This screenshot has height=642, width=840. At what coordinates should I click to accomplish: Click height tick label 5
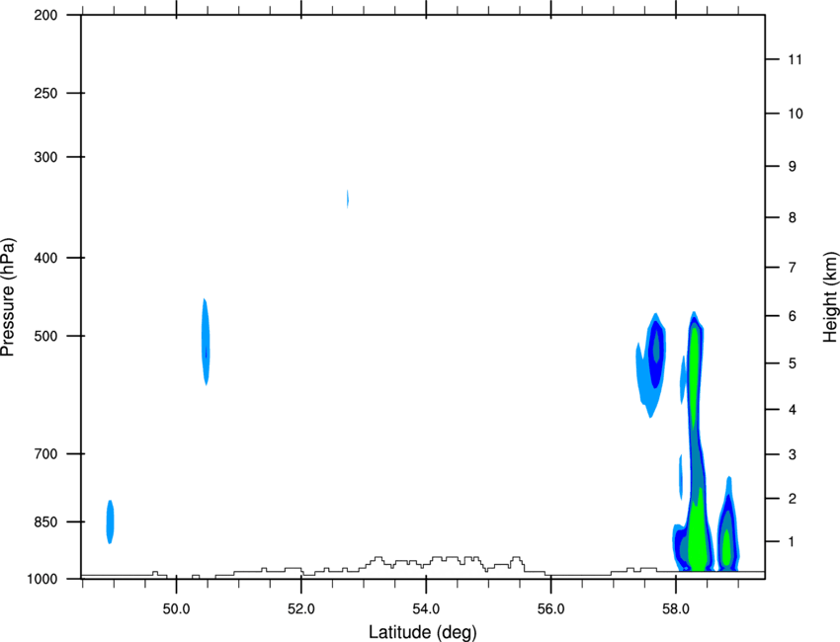[793, 363]
